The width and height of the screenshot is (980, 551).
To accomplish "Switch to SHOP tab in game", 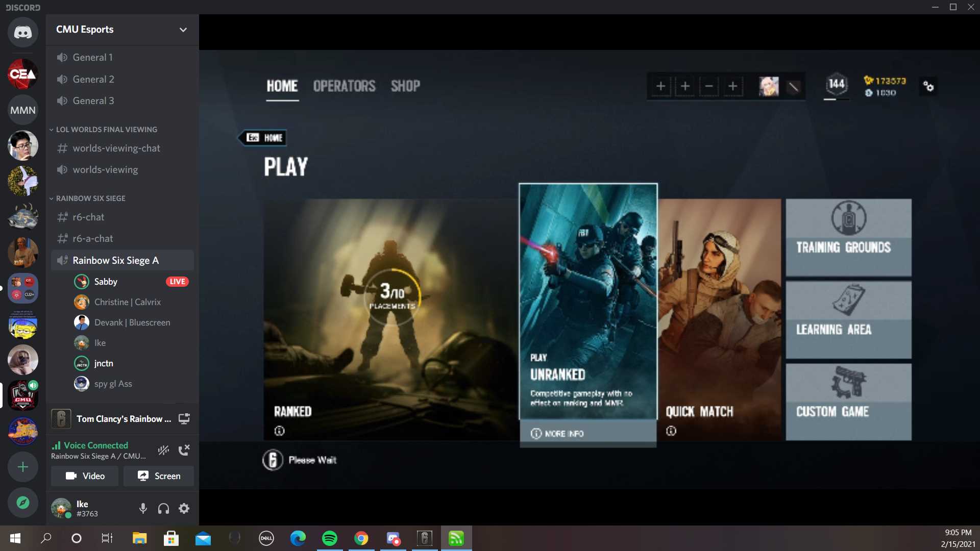I will tap(405, 86).
